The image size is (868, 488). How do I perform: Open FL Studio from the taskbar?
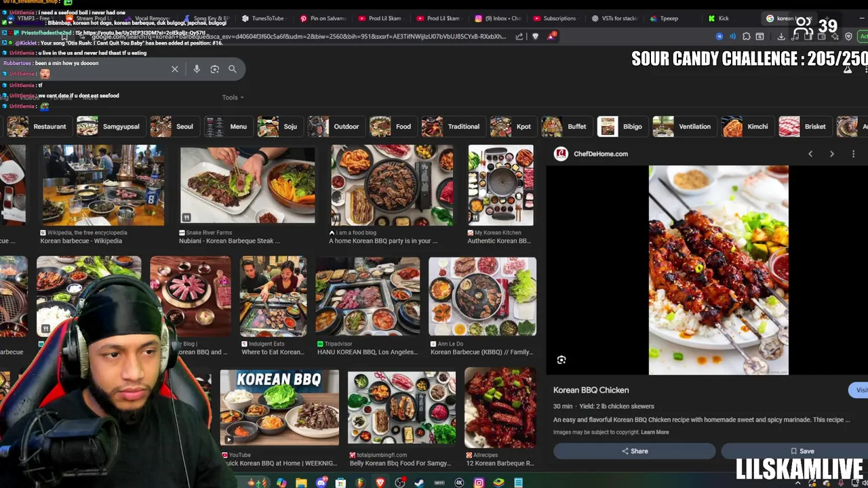coord(361,483)
